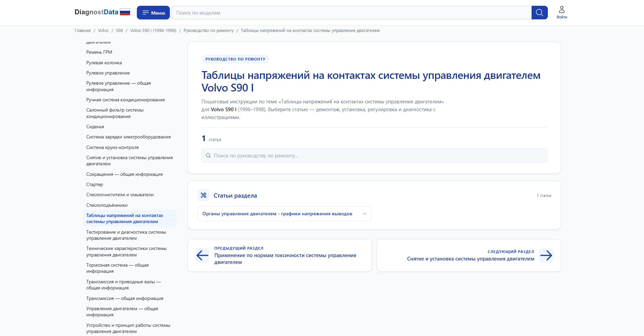Image resolution: width=644 pixels, height=336 pixels.
Task: Open Стартер in the sidebar
Action: point(94,184)
